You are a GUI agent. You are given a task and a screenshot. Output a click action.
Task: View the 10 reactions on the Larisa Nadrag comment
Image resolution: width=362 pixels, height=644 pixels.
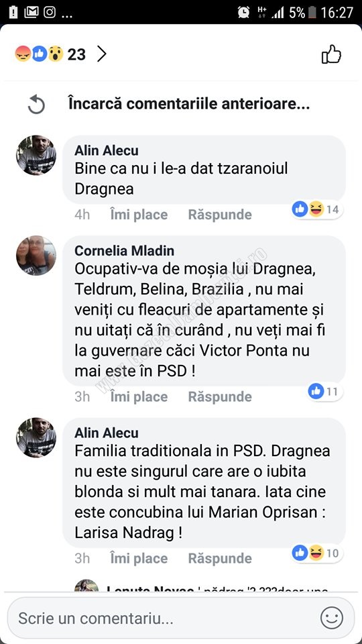[x=317, y=553]
